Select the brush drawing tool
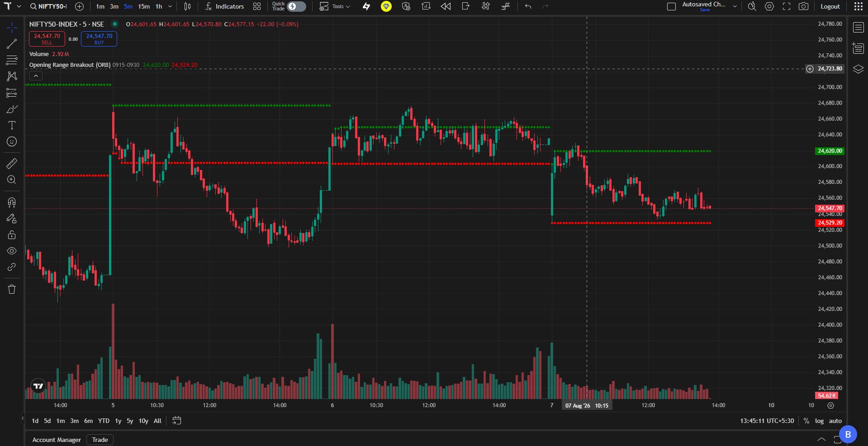Viewport: 868px width, 446px height. click(x=12, y=109)
